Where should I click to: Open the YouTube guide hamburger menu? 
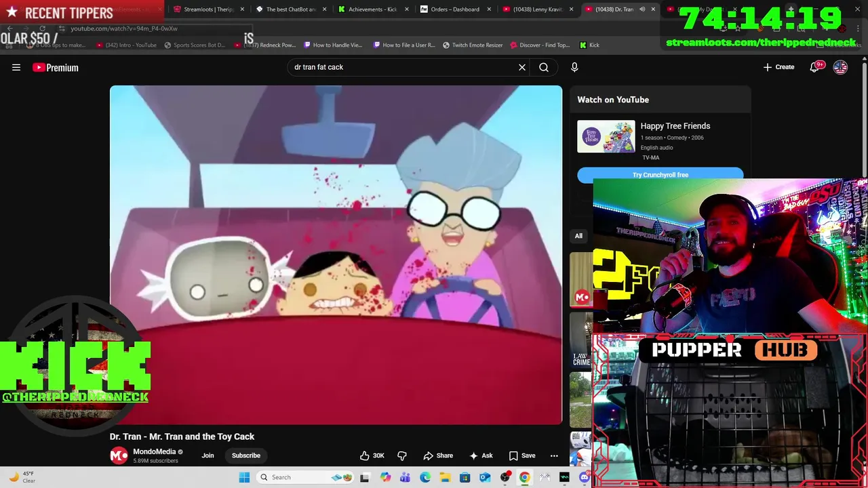(x=16, y=67)
